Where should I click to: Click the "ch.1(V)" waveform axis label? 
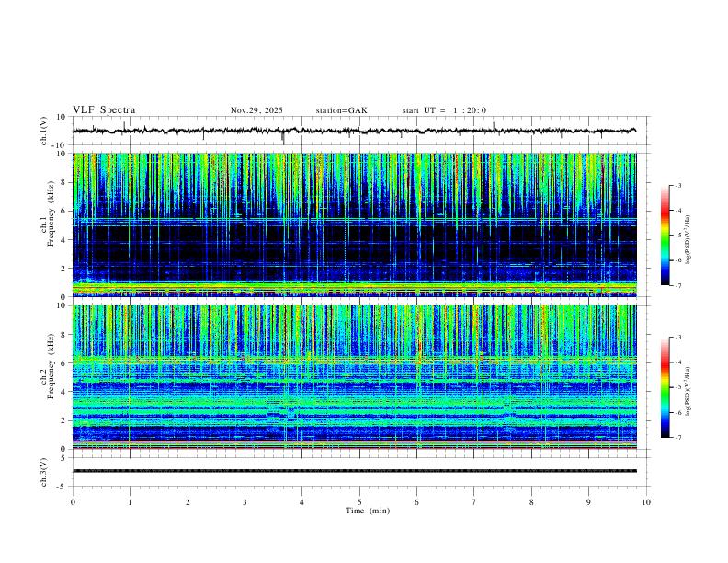click(x=44, y=131)
